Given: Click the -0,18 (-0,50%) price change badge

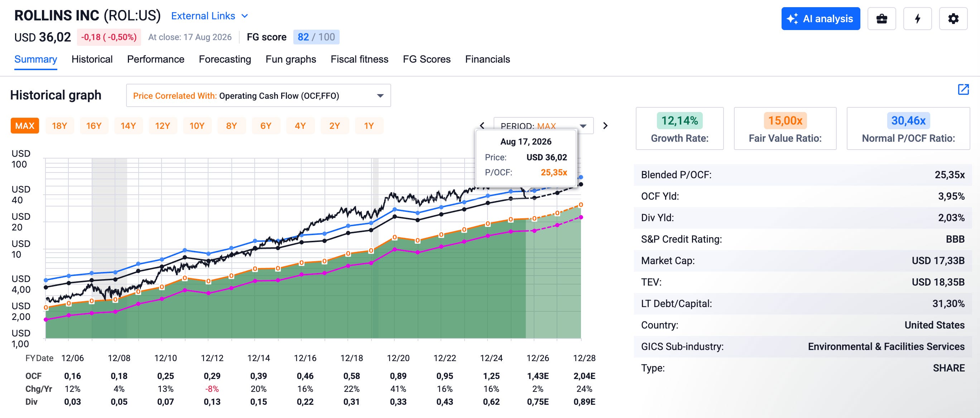Looking at the screenshot, I should click(x=109, y=37).
